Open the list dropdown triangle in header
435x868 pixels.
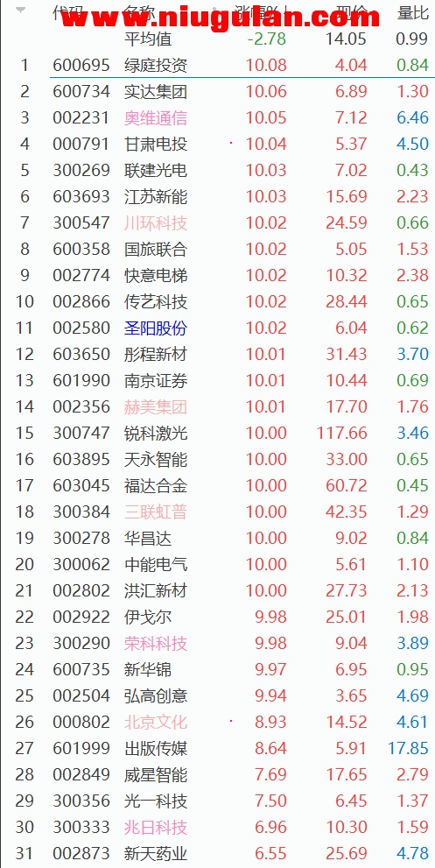[21, 10]
